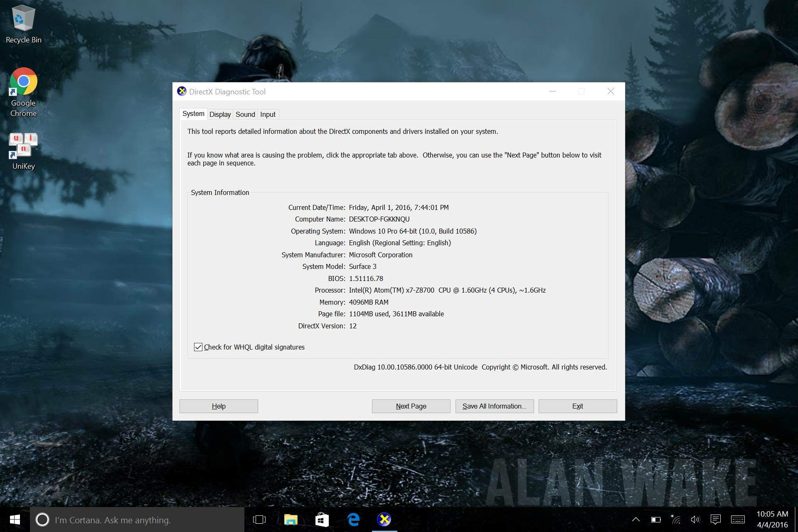Click the page file 1104MB used value
This screenshot has width=798, height=532.
click(x=396, y=314)
